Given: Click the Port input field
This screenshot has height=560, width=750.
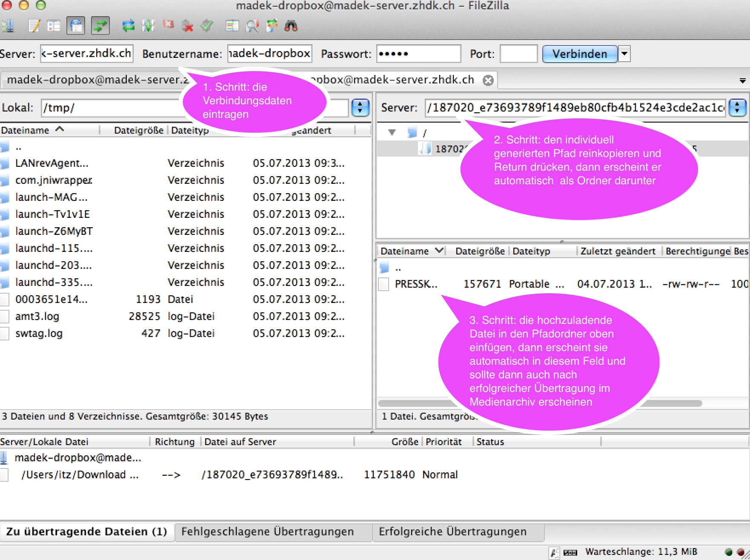Looking at the screenshot, I should coord(518,54).
